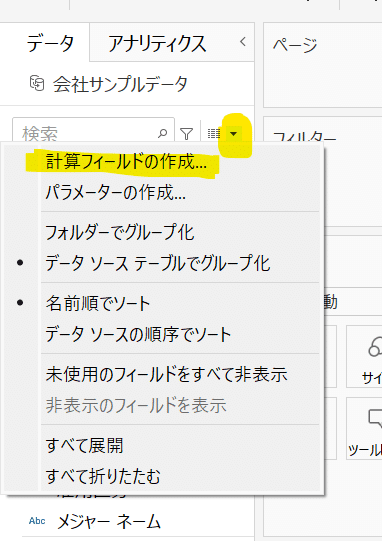This screenshot has height=541, width=382.
Task: Click the list view grid icon
Action: pos(214,133)
